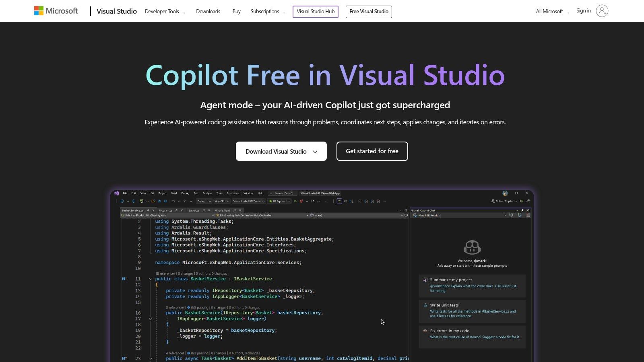Click the Live Share icon at IDE top right

(x=528, y=201)
